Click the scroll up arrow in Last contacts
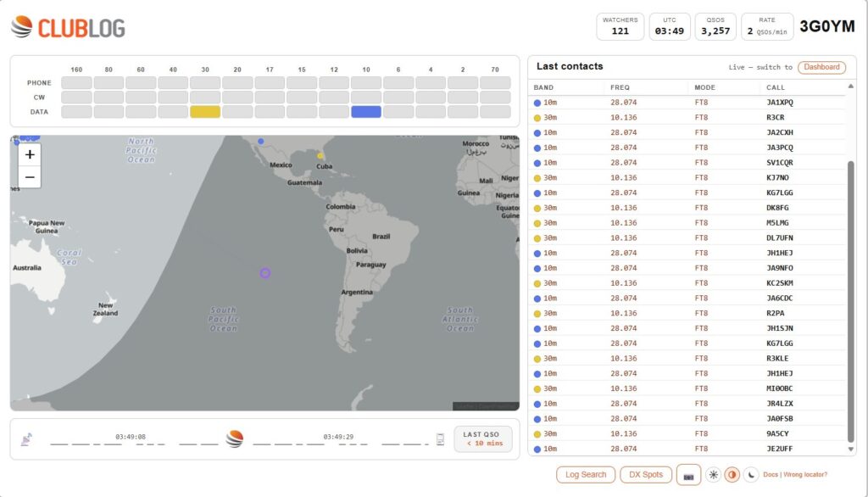The width and height of the screenshot is (868, 497). (851, 87)
